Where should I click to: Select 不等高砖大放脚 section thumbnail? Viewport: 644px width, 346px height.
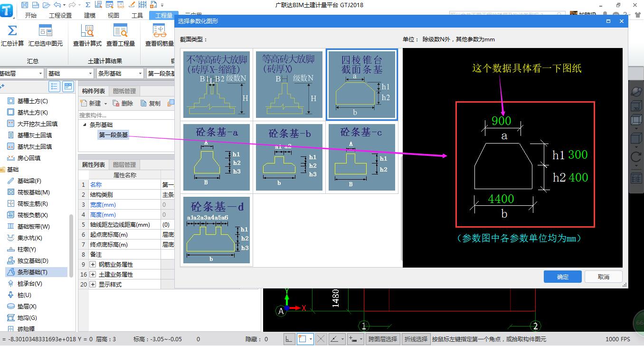pos(217,85)
